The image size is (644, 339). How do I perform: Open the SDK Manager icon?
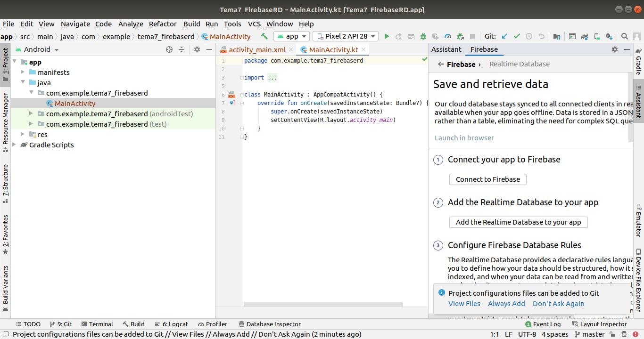[x=609, y=36]
